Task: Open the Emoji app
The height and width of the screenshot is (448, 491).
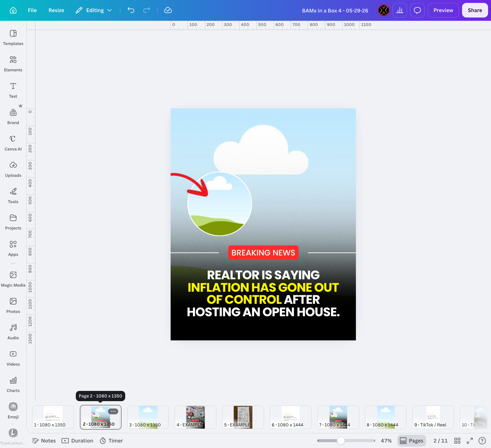Action: coord(13,411)
